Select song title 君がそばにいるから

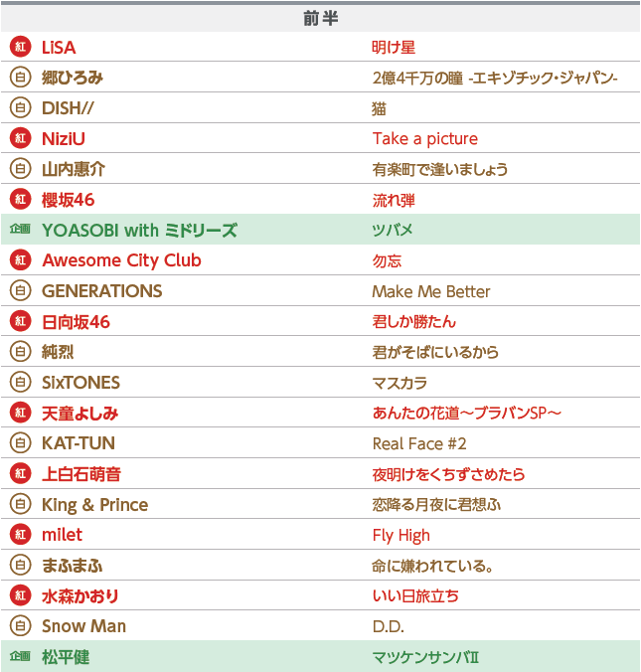(435, 352)
